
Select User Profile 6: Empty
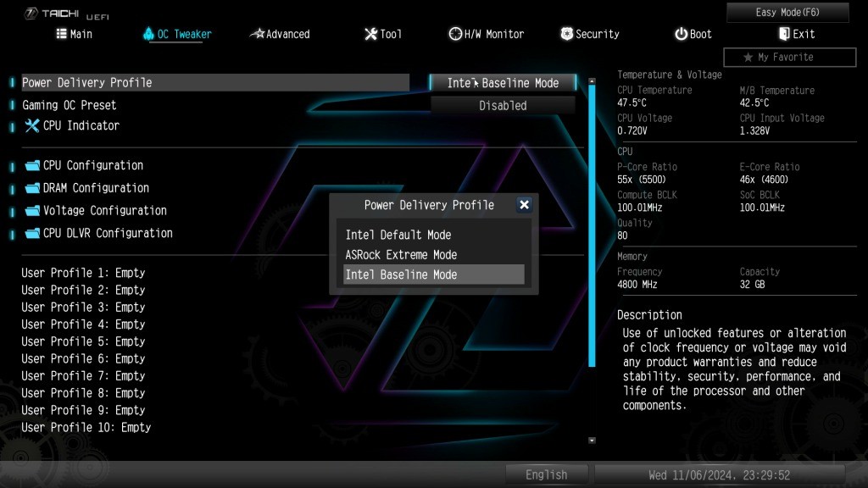pos(83,358)
